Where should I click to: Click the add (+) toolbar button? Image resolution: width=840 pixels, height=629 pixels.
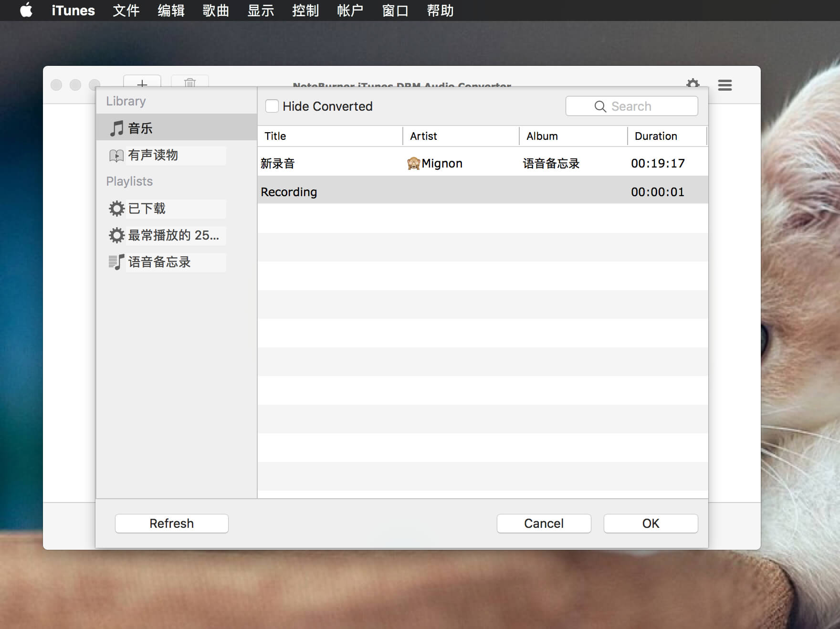point(142,82)
